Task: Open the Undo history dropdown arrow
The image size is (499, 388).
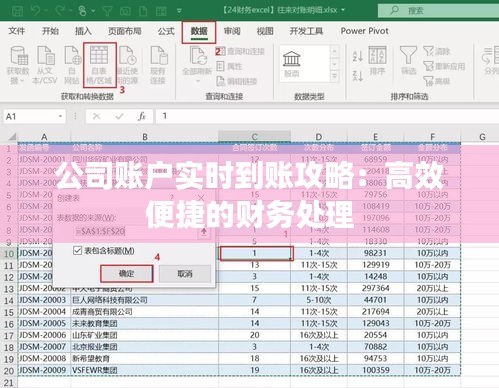Action: [46, 11]
